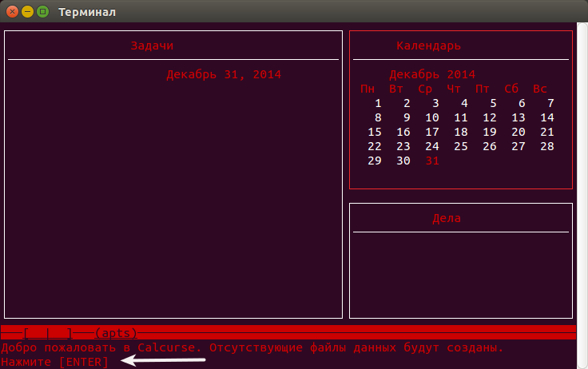Image resolution: width=588 pixels, height=369 pixels.
Task: Select day 8 in the calendar
Action: click(378, 117)
